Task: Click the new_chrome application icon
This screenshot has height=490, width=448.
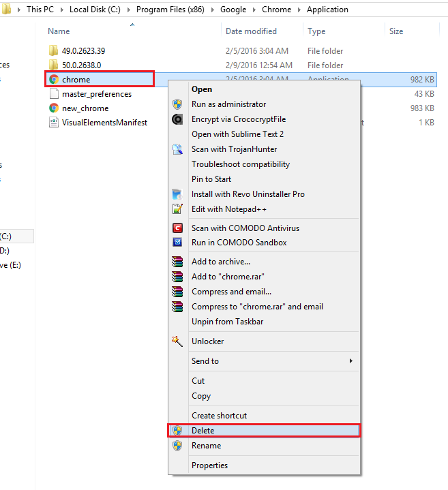Action: click(53, 108)
